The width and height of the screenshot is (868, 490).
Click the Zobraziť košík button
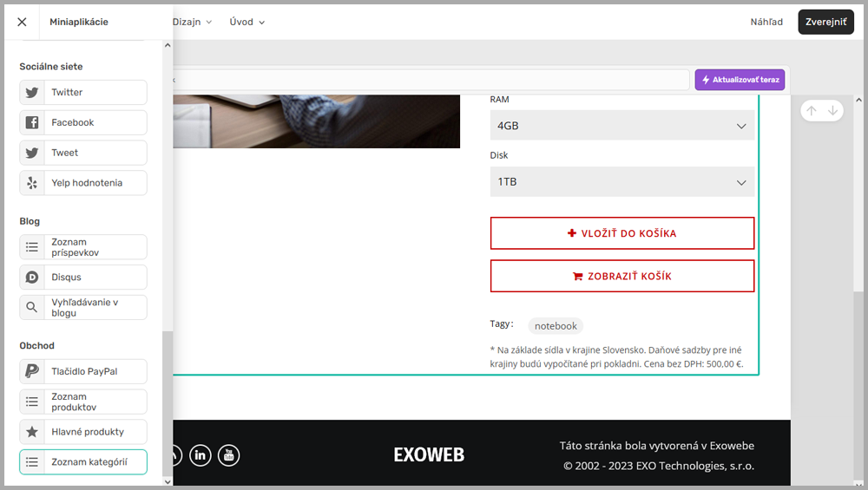coord(621,277)
